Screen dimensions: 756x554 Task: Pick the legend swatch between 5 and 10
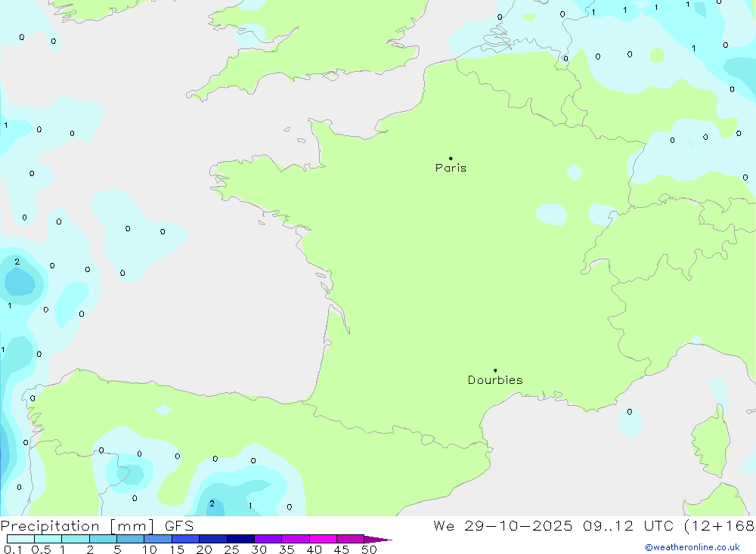click(x=131, y=539)
